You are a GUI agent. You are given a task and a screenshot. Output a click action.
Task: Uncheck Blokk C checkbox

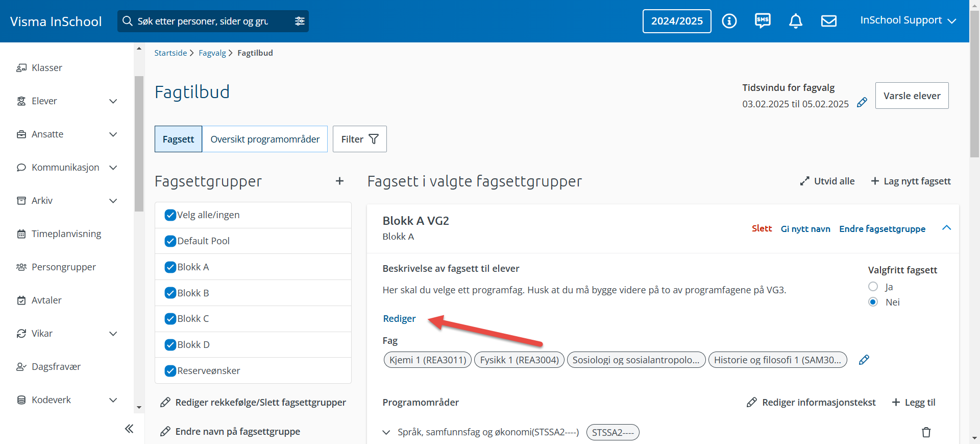[170, 319]
